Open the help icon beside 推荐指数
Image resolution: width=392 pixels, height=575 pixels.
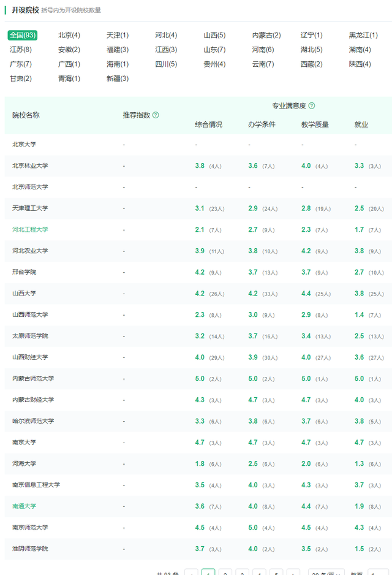coord(156,115)
